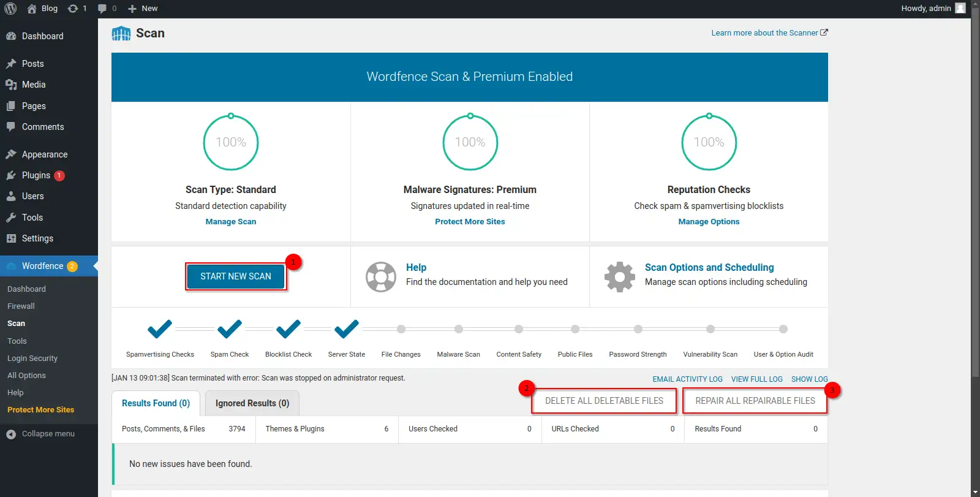Open Learn more about the Scanner link
Viewport: 980px width, 497px height.
click(769, 33)
